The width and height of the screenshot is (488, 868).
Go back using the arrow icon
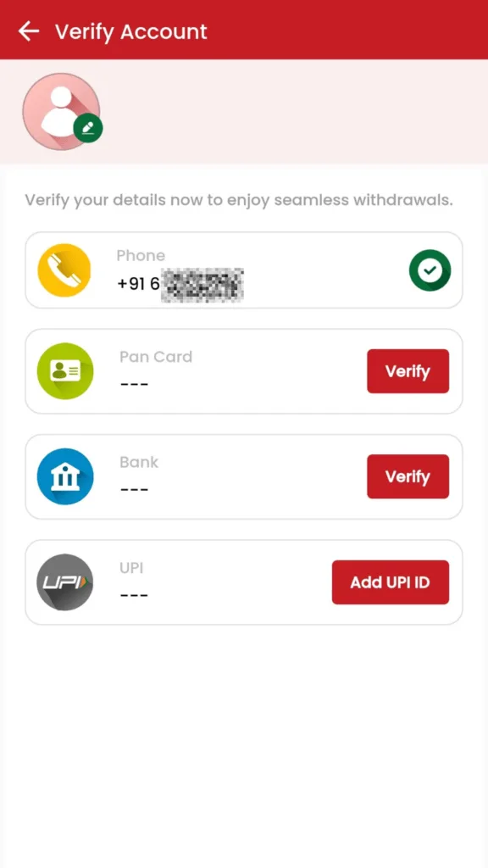(x=28, y=31)
